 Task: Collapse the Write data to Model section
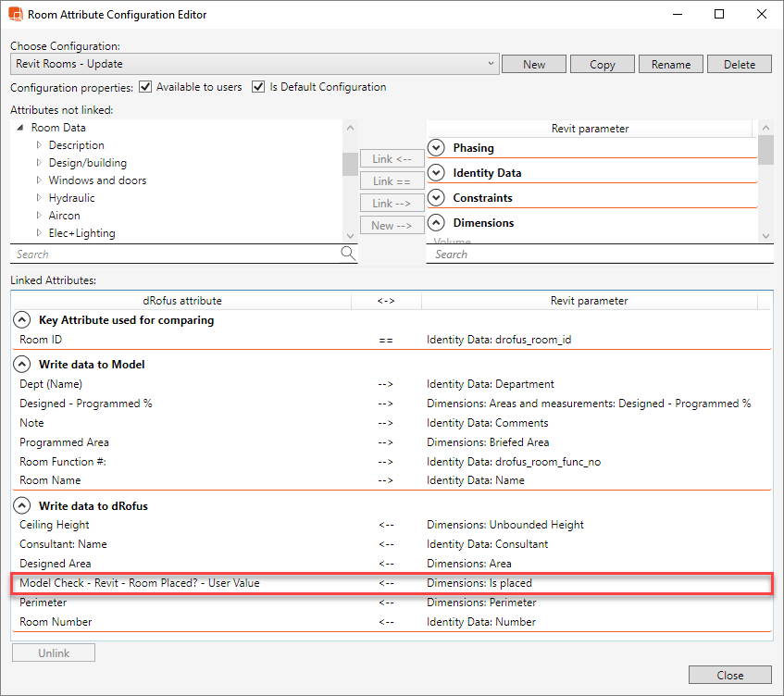tap(22, 364)
